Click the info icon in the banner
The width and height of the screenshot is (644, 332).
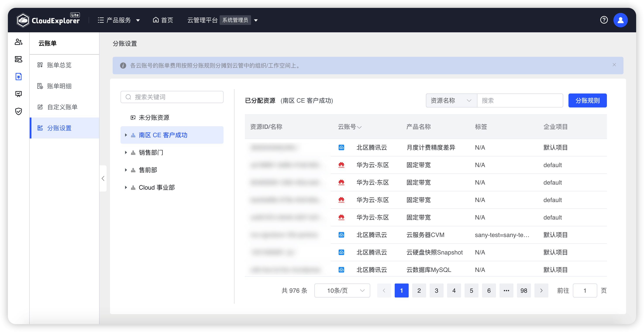pyautogui.click(x=123, y=66)
